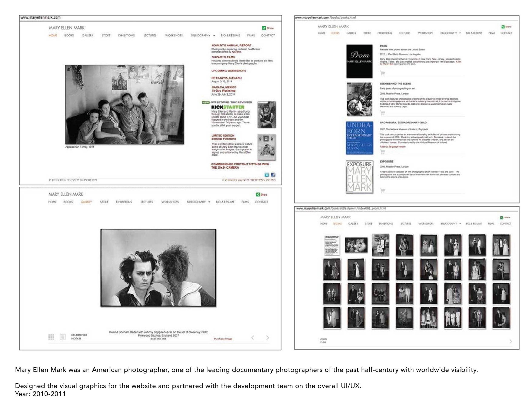Expand the Bibliography dropdown arrow on the books list page

(460, 33)
